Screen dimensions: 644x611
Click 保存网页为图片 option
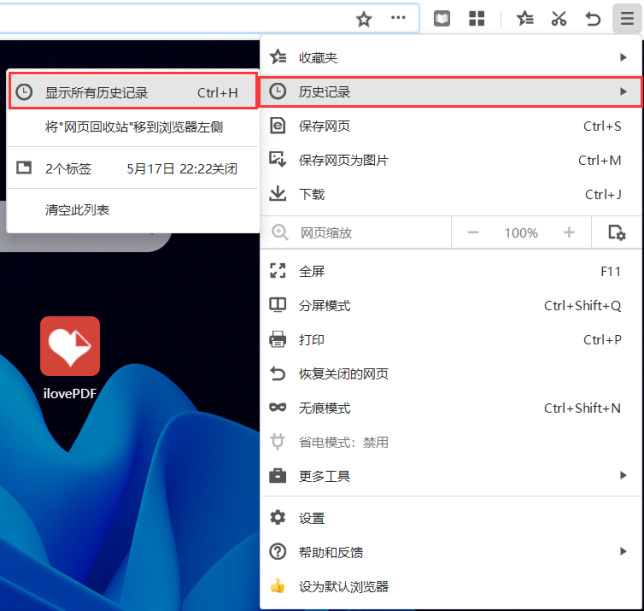tap(451, 160)
